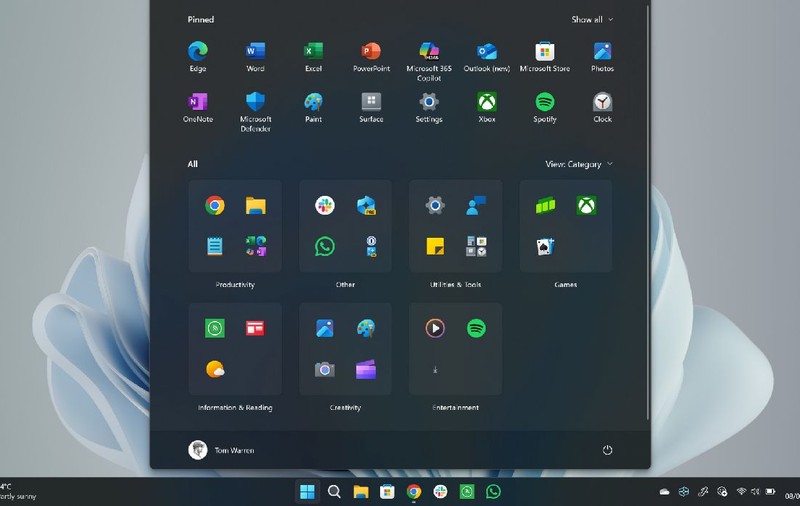
Task: Open File Explorer in Productivity group
Action: pyautogui.click(x=256, y=205)
